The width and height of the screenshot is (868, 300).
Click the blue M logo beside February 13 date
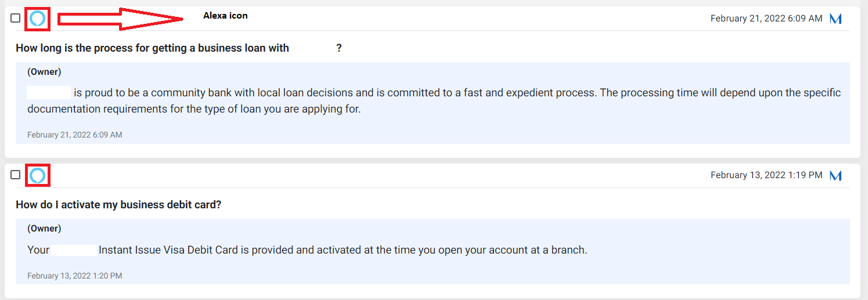click(835, 175)
